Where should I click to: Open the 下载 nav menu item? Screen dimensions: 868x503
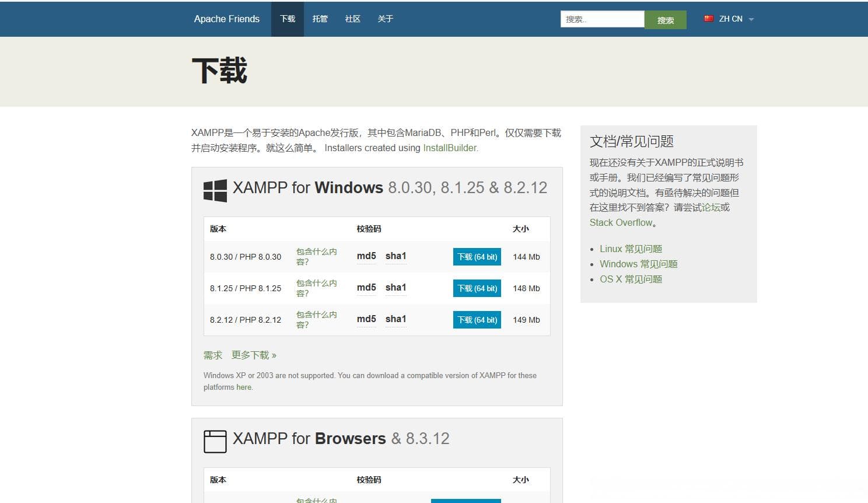(288, 19)
